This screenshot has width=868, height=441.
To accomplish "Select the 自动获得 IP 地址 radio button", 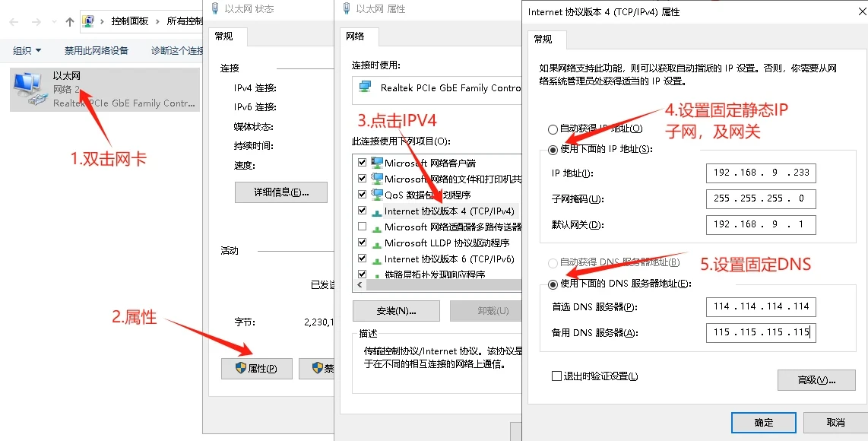I will click(553, 128).
